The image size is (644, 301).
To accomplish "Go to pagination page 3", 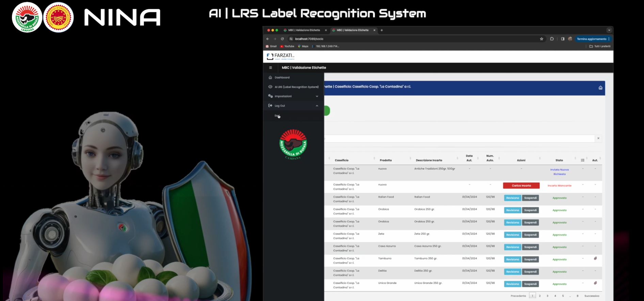I will 547,296.
